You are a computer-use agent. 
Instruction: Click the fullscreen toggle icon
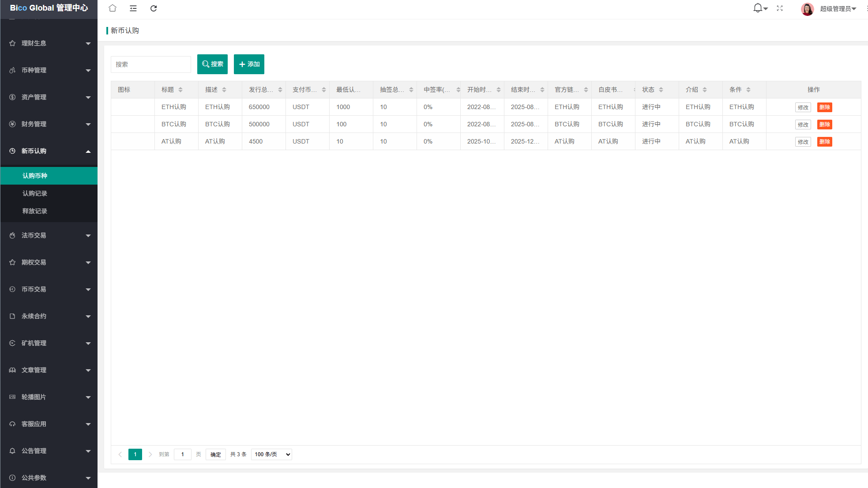[x=780, y=8]
